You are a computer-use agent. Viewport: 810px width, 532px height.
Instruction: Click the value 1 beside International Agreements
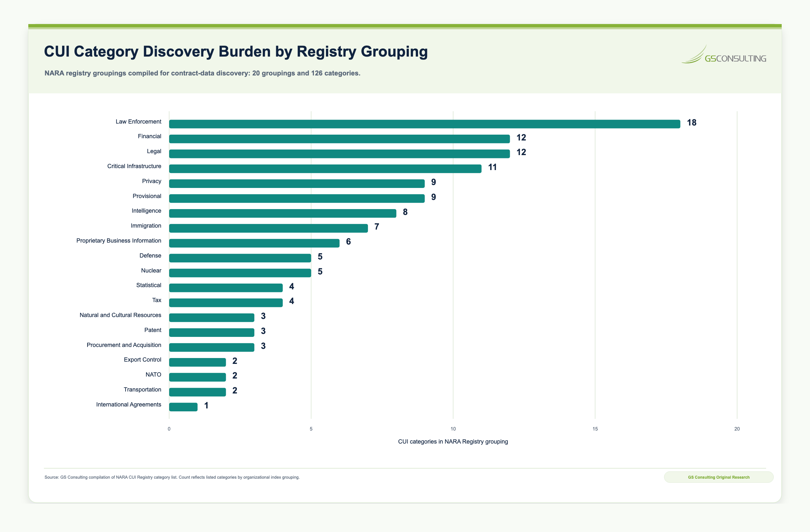tap(206, 406)
